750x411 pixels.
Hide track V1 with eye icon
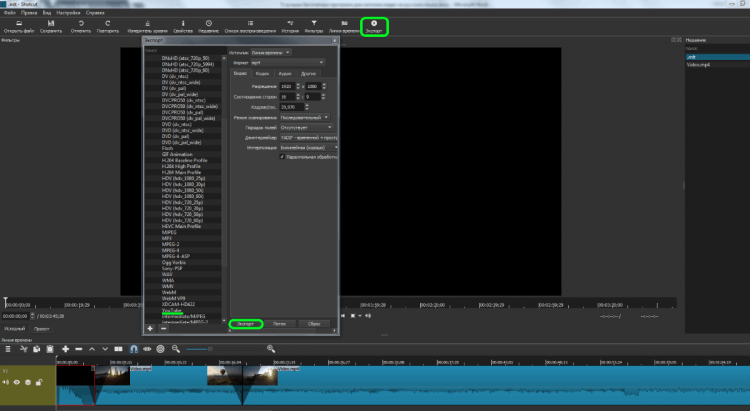17,382
